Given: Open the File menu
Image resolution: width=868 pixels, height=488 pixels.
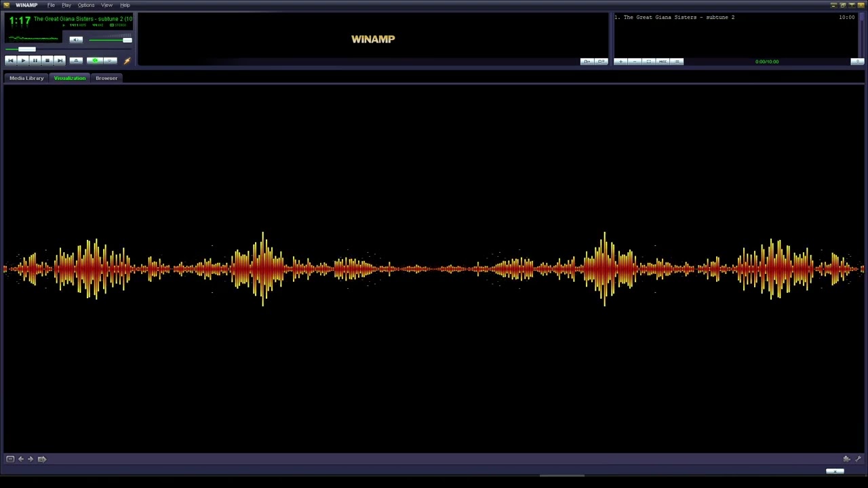Looking at the screenshot, I should pyautogui.click(x=51, y=5).
